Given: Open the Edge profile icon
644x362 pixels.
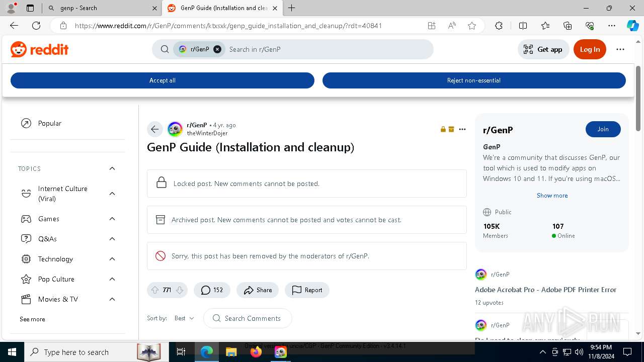Looking at the screenshot, I should [x=11, y=8].
